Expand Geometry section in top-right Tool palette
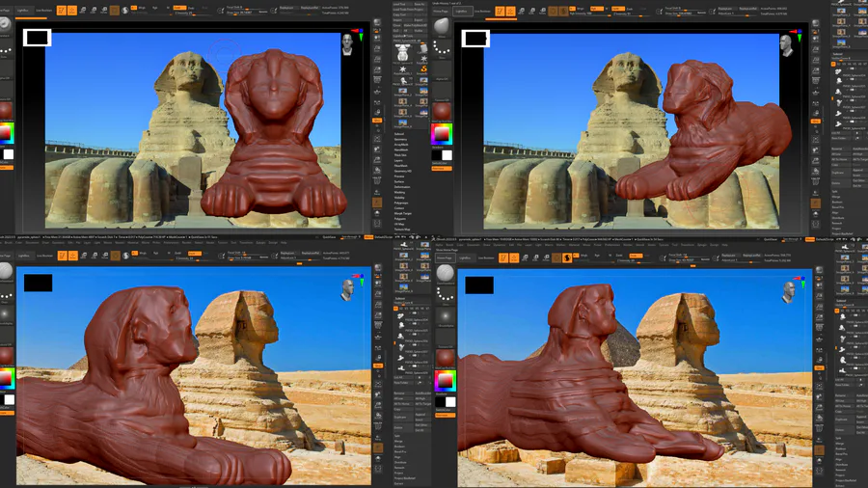This screenshot has height=488, width=868. 401,139
